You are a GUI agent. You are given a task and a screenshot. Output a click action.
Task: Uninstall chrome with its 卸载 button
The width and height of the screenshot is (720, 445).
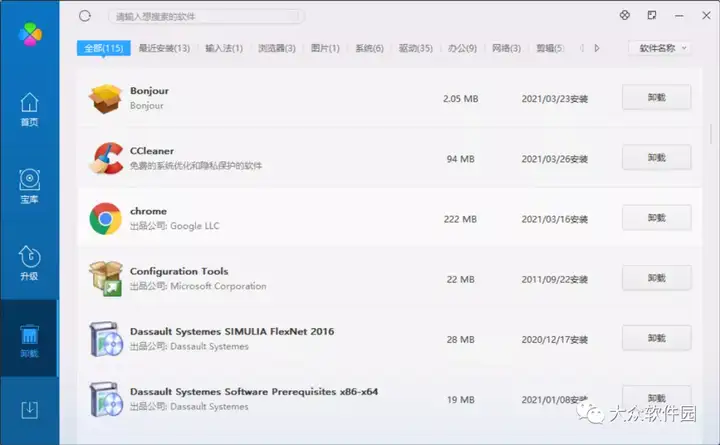657,218
